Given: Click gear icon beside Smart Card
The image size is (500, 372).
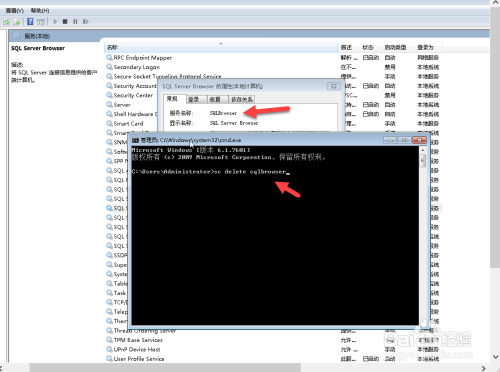Looking at the screenshot, I should point(109,123).
